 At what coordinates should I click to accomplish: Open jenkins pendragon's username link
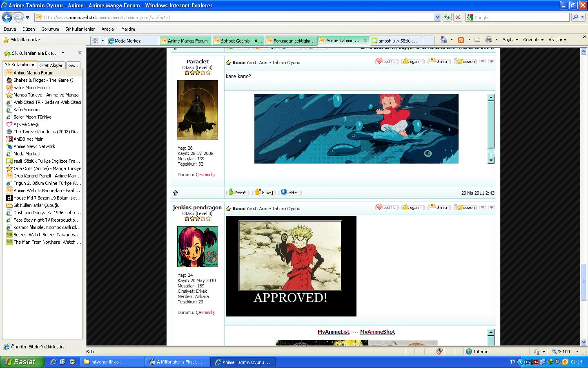click(x=197, y=207)
